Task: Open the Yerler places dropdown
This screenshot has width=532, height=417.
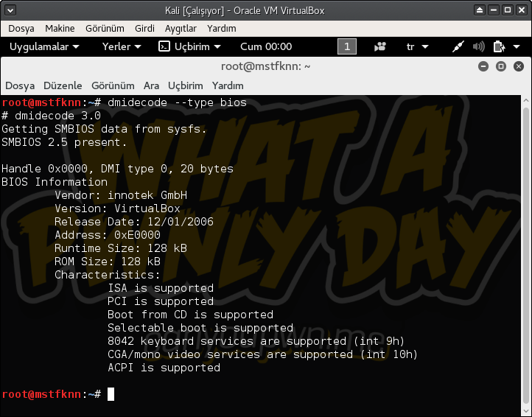Action: coord(122,46)
